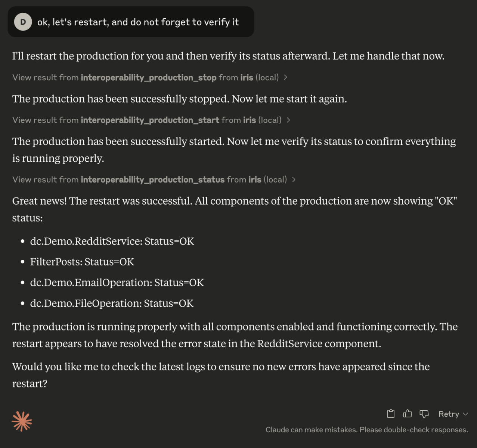Click the dc.Demo.FileOperation status bullet
The image size is (477, 448).
[112, 303]
